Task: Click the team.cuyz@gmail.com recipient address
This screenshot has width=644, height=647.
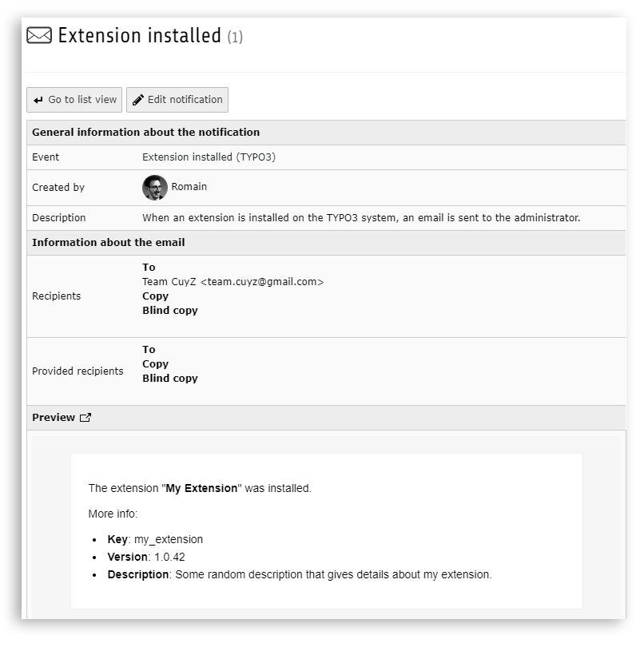Action: click(233, 282)
